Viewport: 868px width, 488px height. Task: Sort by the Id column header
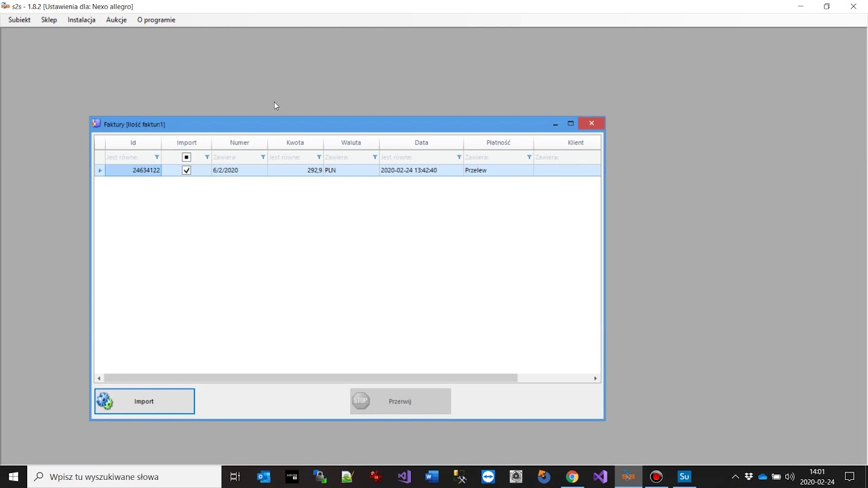133,143
